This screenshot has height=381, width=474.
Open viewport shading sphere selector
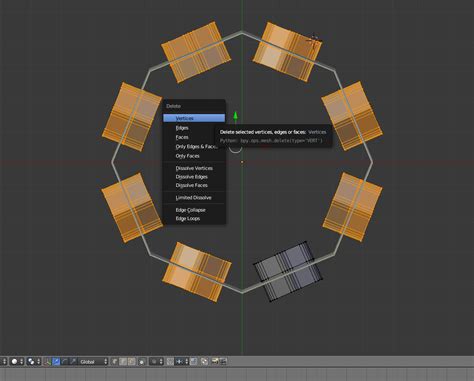(x=17, y=362)
